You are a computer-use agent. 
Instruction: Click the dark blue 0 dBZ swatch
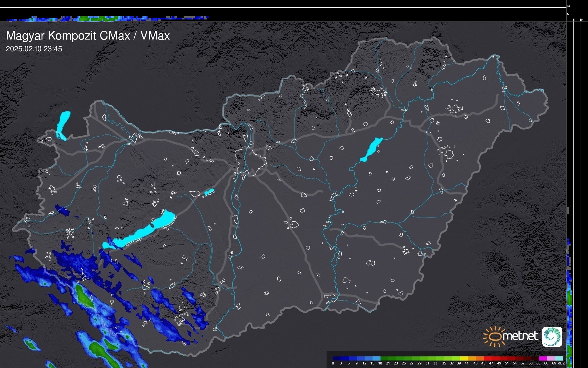coord(337,358)
